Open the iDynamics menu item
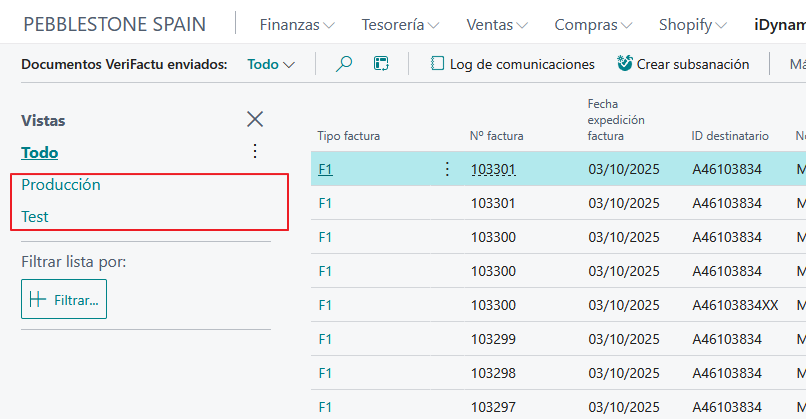Image resolution: width=806 pixels, height=419 pixels. tap(779, 25)
